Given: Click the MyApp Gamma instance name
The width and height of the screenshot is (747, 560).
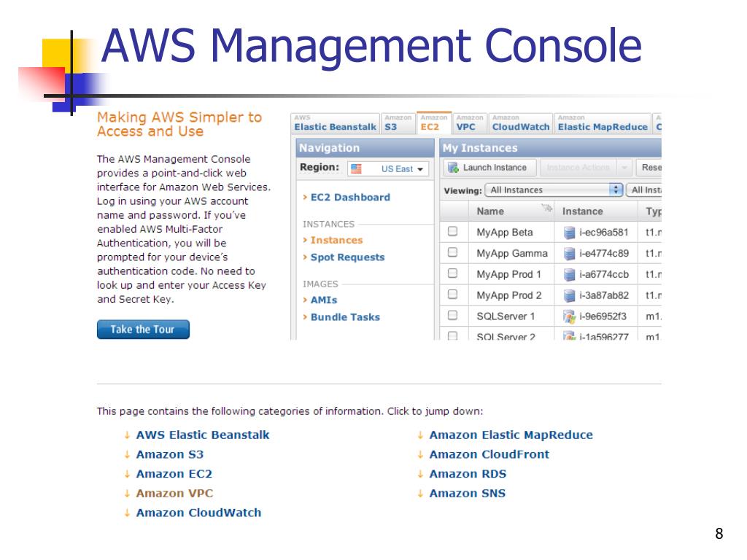Looking at the screenshot, I should click(512, 253).
